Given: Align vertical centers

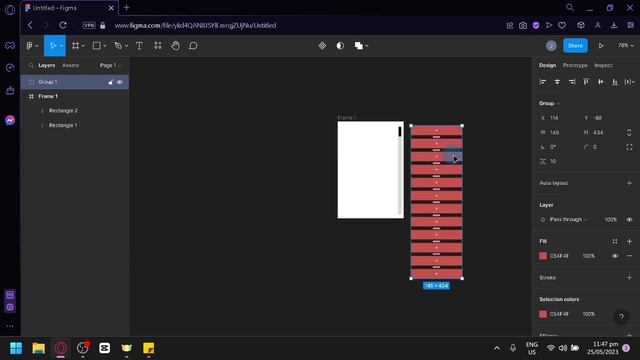Looking at the screenshot, I should coord(600,82).
